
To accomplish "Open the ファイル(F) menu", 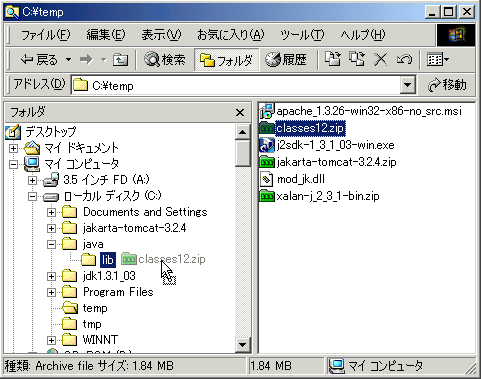I will 45,35.
